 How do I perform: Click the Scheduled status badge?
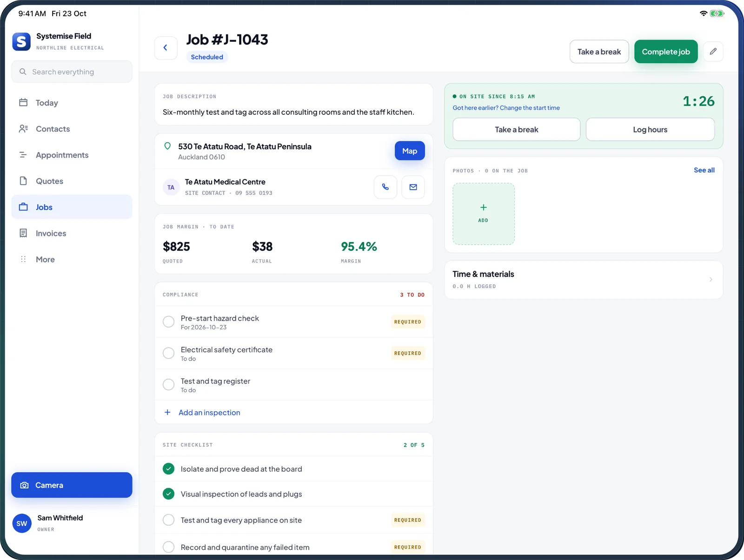[207, 57]
